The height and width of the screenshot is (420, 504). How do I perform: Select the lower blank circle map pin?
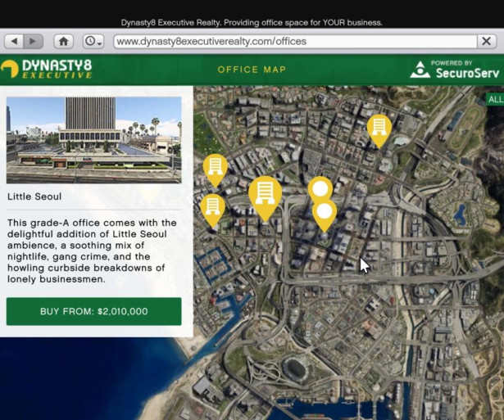[x=325, y=213]
